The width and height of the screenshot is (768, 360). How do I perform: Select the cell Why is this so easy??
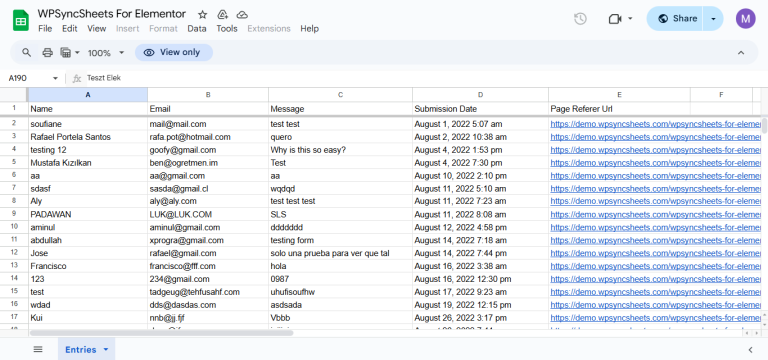click(340, 150)
